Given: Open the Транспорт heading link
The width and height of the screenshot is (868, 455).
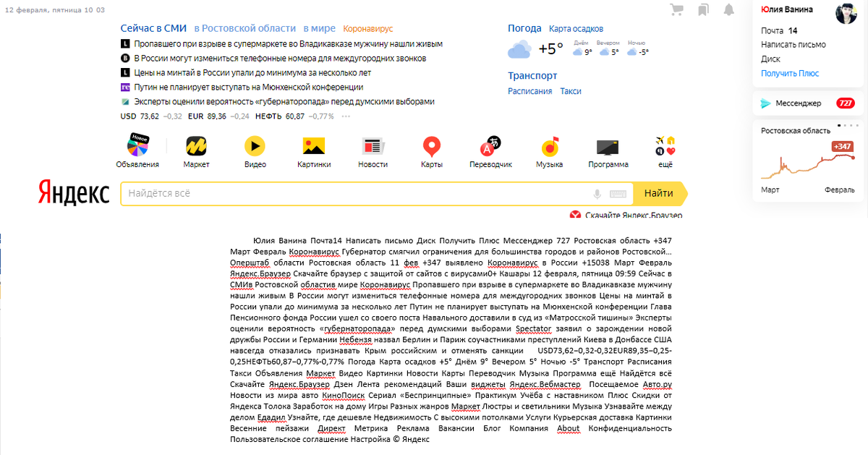Looking at the screenshot, I should (x=532, y=75).
